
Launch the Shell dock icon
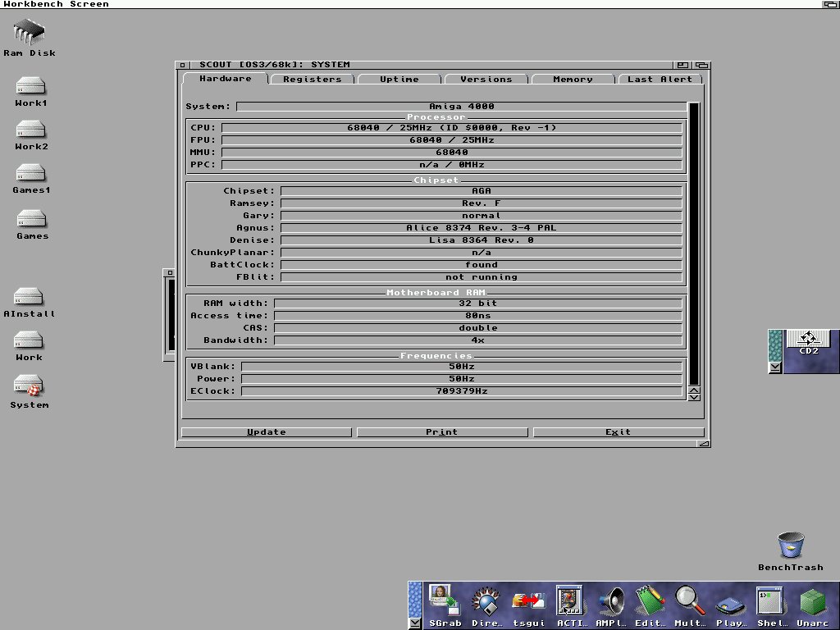pyautogui.click(x=770, y=605)
